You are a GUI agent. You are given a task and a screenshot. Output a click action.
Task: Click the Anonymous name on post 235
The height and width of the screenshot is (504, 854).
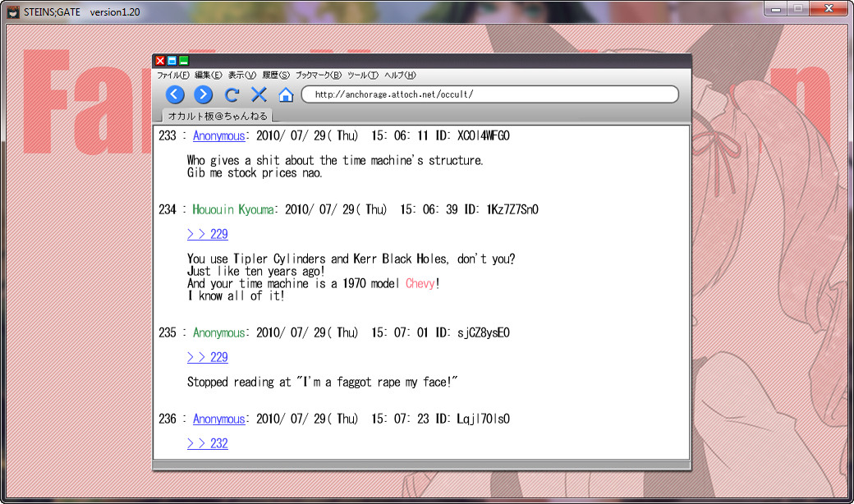219,332
